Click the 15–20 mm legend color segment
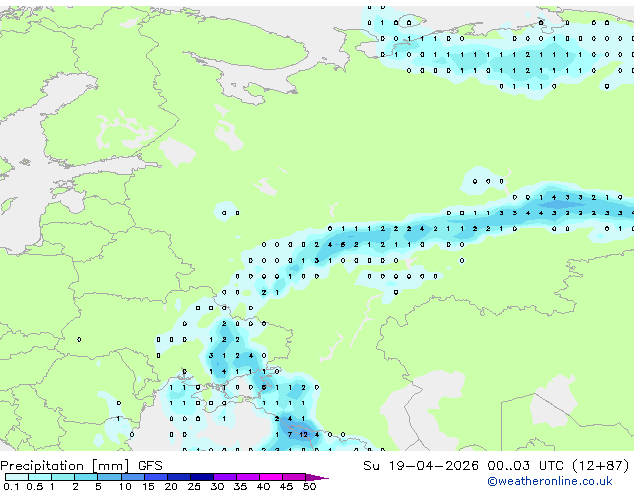 point(156,477)
